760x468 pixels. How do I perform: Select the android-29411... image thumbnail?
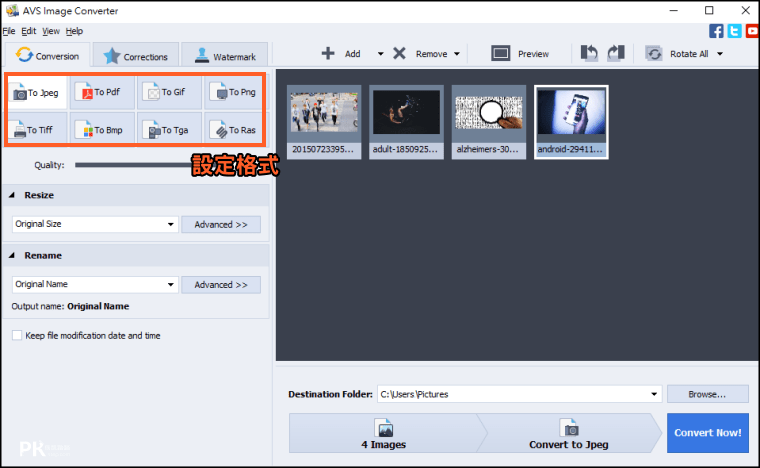pos(571,122)
